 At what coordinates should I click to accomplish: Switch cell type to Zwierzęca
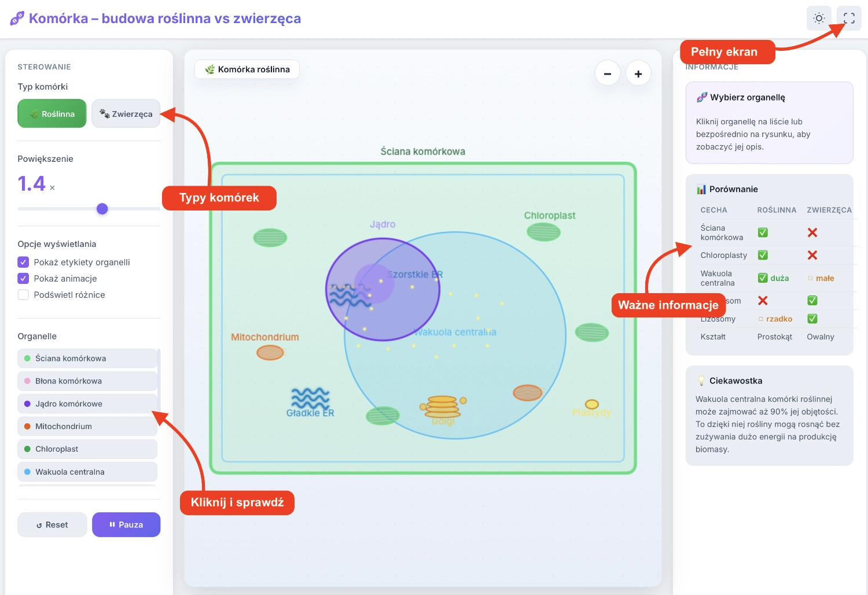[x=126, y=113]
